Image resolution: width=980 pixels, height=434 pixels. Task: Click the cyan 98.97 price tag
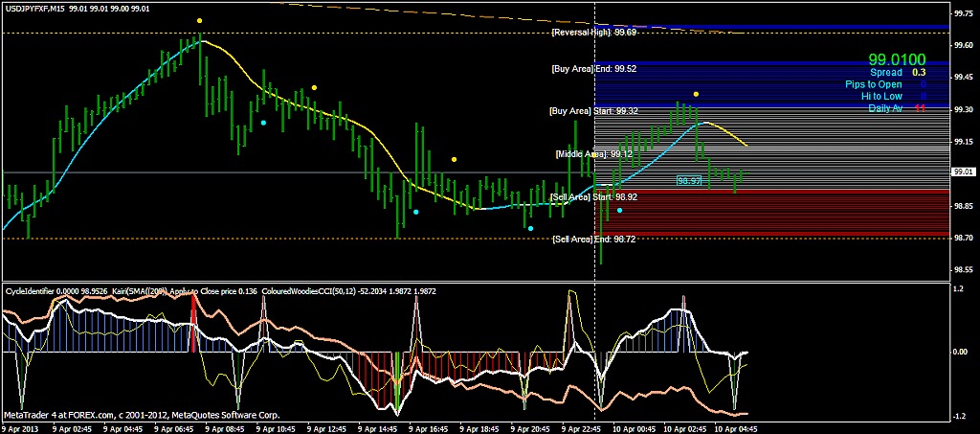click(x=690, y=179)
